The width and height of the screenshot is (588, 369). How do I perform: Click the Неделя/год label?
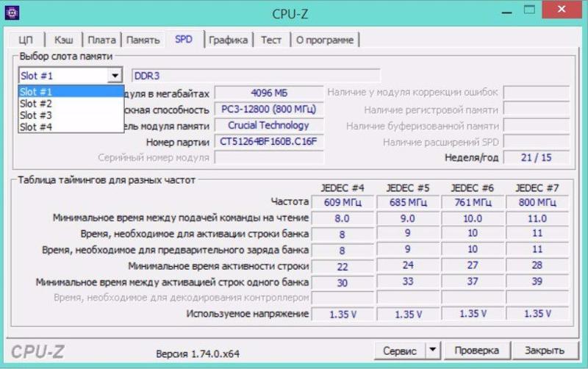[x=471, y=157]
